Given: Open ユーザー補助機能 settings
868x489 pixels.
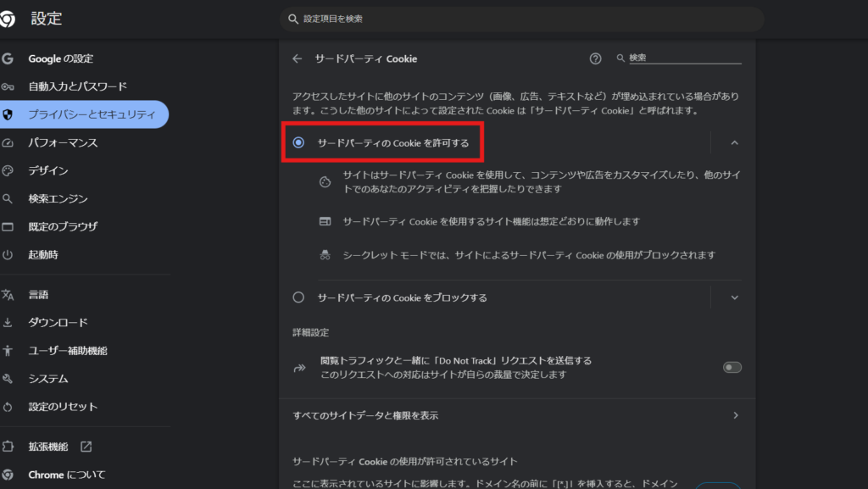Looking at the screenshot, I should 68,351.
